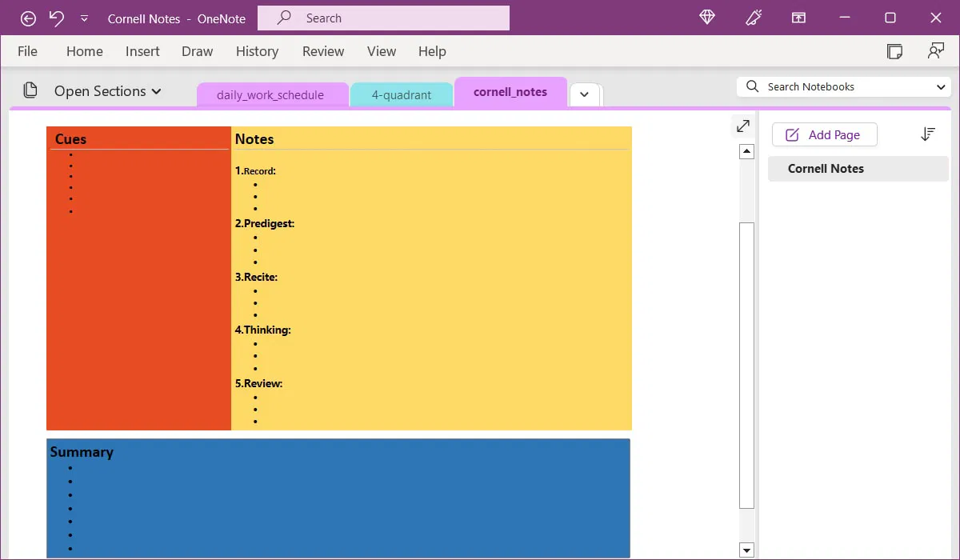Screen dimensions: 960x560
Task: Pin the ribbon using the ribbon display icon
Action: pyautogui.click(x=798, y=18)
